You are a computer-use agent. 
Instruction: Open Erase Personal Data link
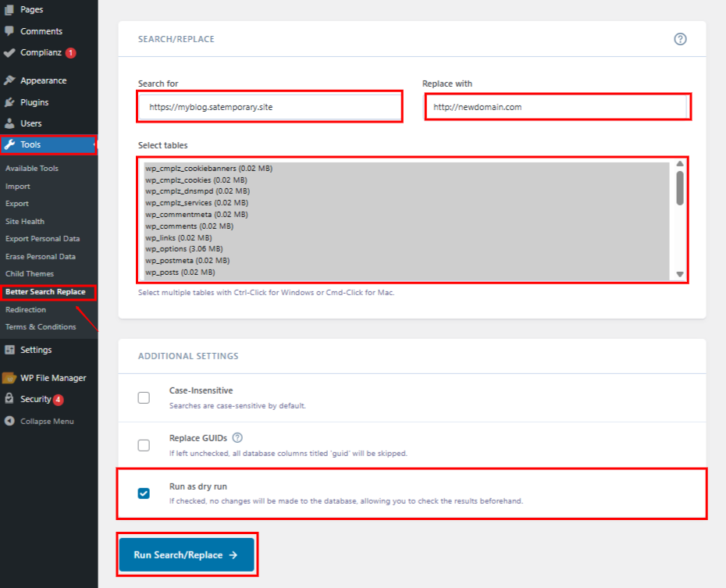tap(41, 256)
